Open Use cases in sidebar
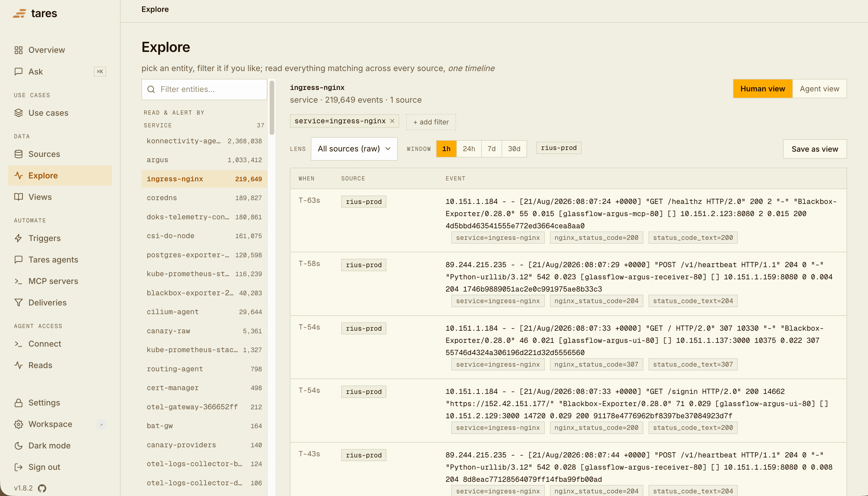This screenshot has height=496, width=868. pos(60,113)
